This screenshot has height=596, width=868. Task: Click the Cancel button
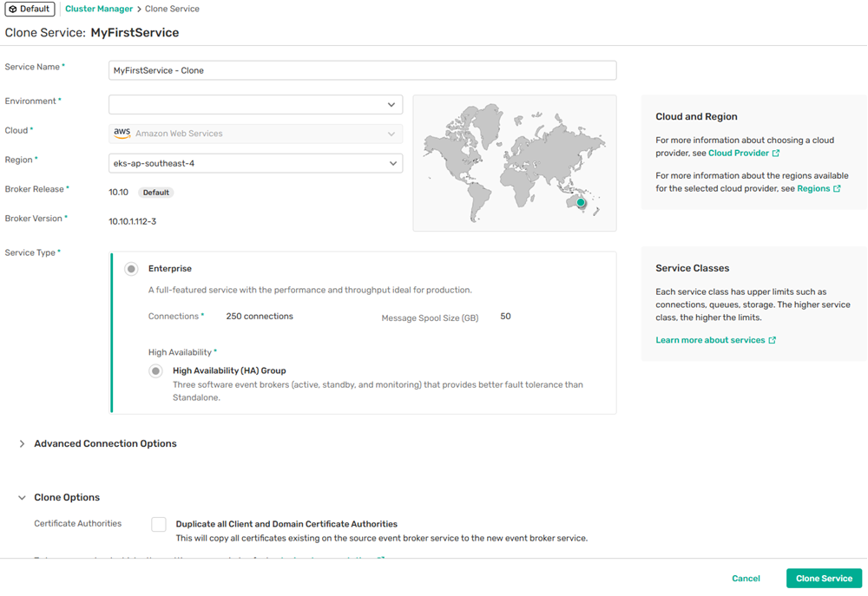pos(746,579)
